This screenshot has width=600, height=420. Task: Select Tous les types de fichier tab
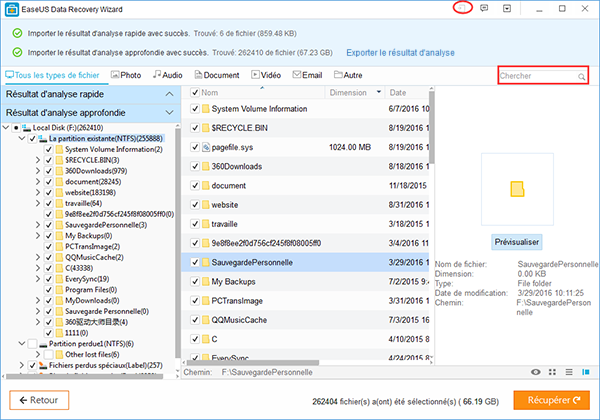[x=52, y=75]
